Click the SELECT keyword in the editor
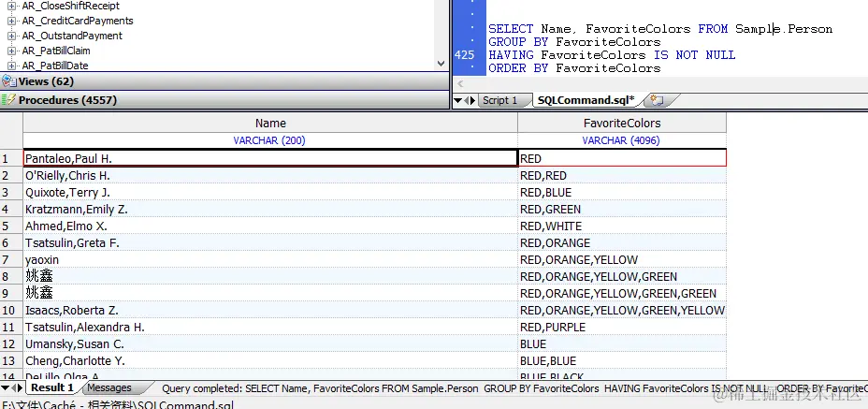This screenshot has width=868, height=409. (511, 29)
